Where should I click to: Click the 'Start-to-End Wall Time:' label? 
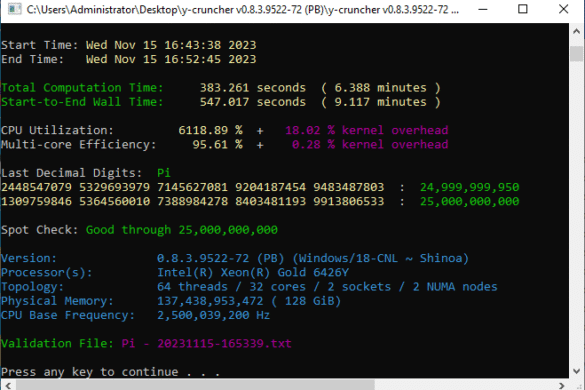[x=82, y=102]
